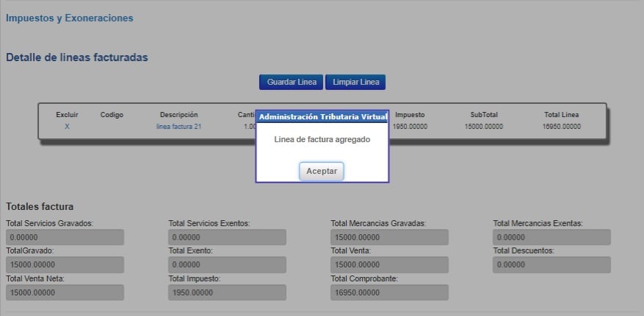
Task: Select the Total Impuesto field
Action: (x=227, y=292)
